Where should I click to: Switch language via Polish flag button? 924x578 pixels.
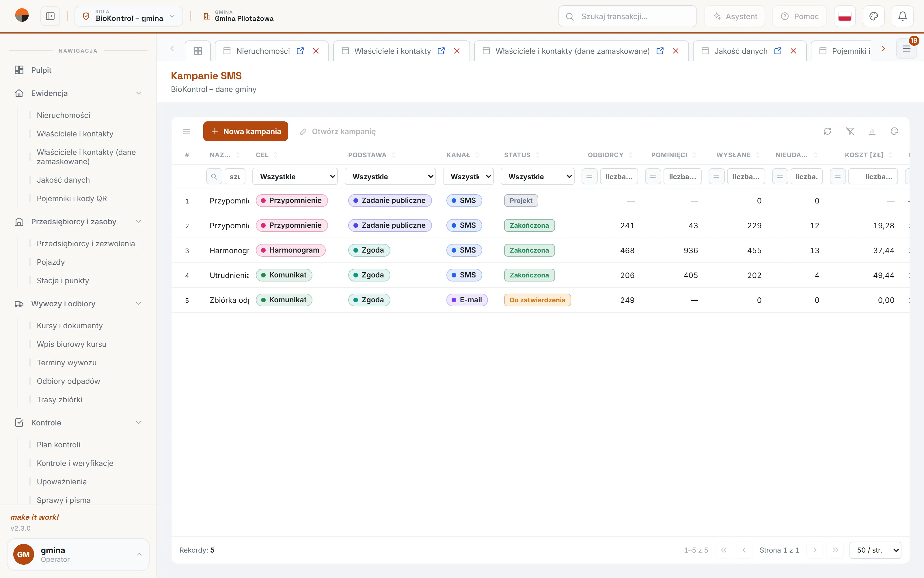845,16
